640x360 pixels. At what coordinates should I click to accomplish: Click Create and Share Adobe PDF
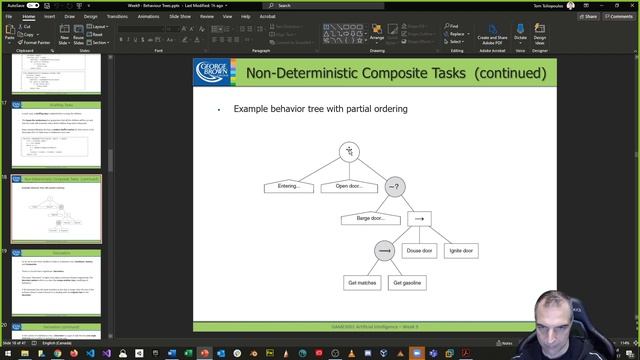pos(492,34)
